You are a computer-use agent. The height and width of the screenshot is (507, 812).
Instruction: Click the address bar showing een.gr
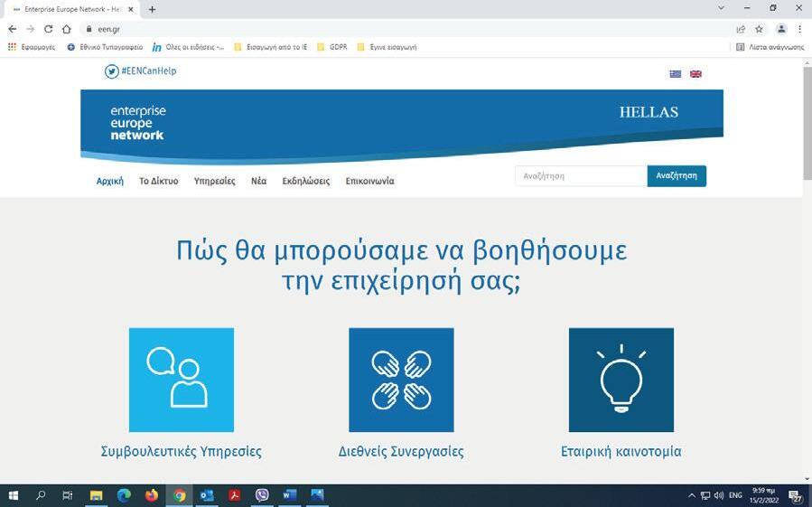(x=404, y=29)
